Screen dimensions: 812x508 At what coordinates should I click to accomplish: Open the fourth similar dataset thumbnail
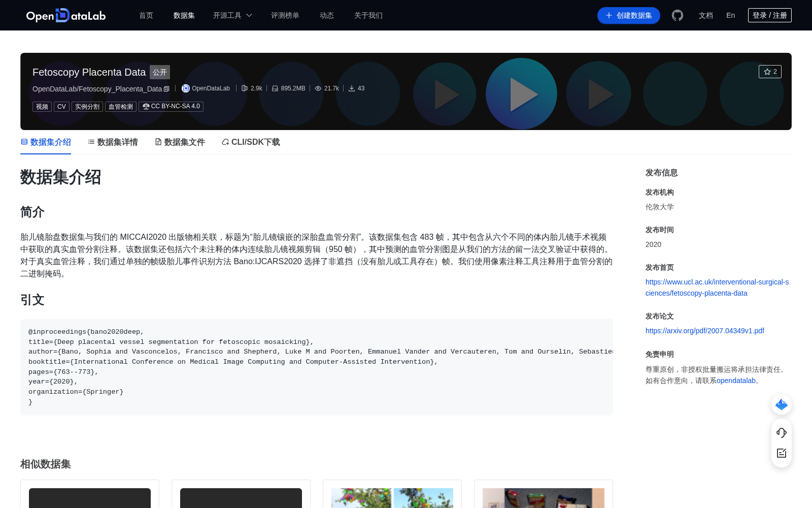(544, 498)
